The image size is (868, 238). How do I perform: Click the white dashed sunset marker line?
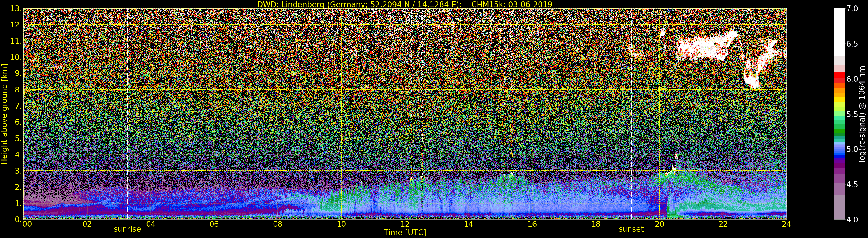[x=631, y=114]
